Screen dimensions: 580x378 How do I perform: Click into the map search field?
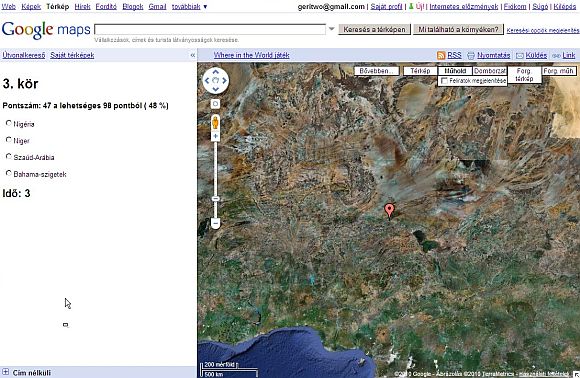(210, 29)
